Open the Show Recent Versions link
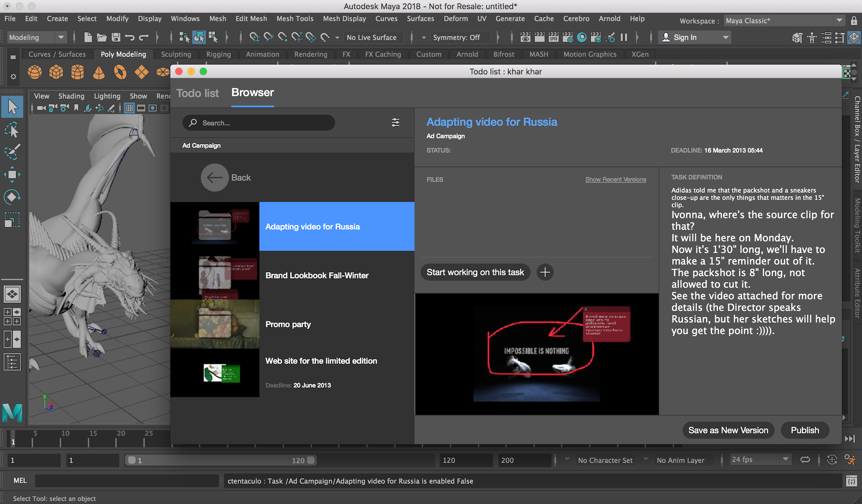The image size is (862, 504). 616,179
